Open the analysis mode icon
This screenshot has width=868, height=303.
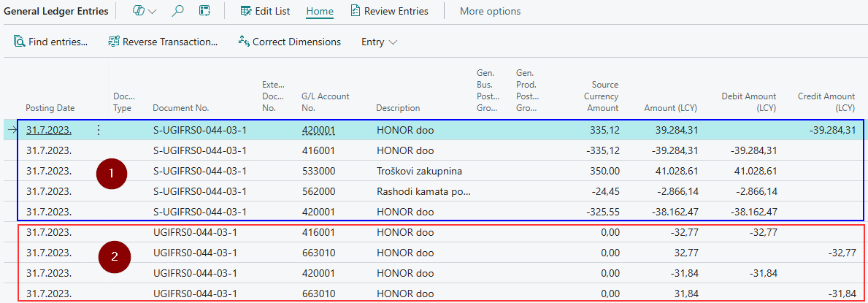click(205, 11)
